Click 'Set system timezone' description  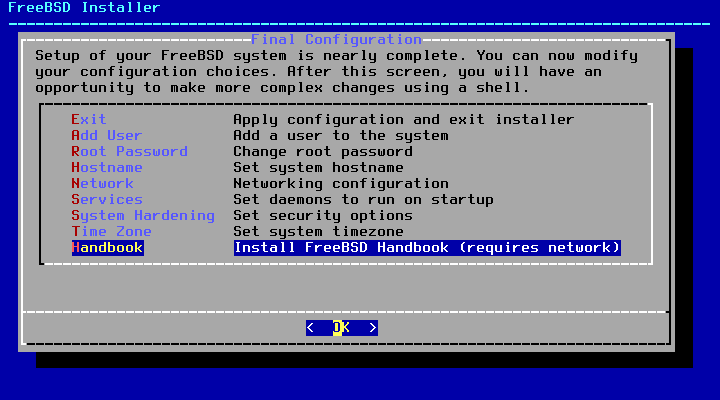(x=318, y=231)
